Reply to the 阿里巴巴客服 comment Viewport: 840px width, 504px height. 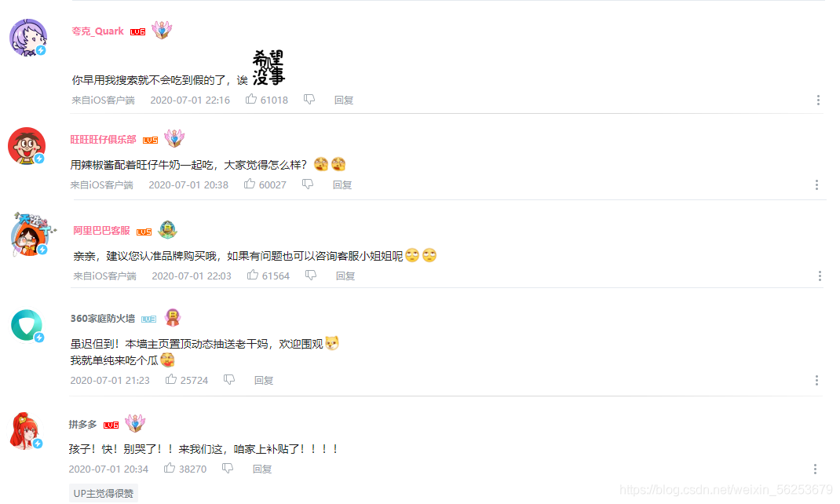(x=345, y=276)
